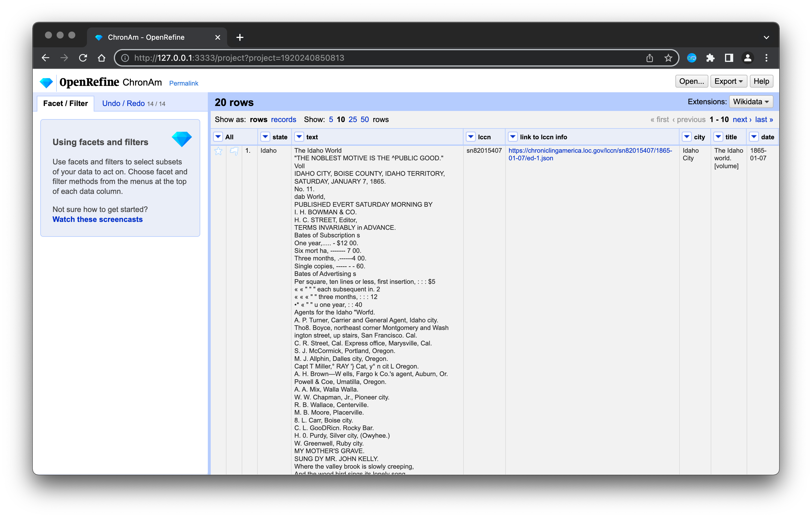Open the All column menu
812x518 pixels.
coord(219,137)
